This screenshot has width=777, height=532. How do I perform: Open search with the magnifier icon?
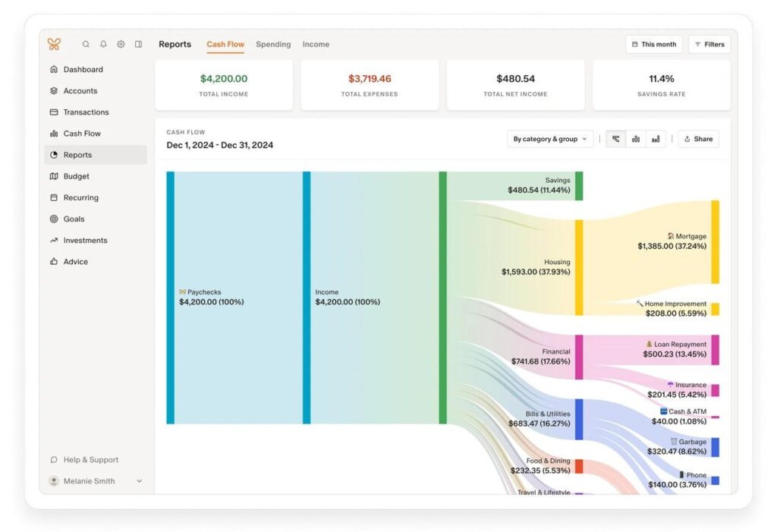coord(86,44)
